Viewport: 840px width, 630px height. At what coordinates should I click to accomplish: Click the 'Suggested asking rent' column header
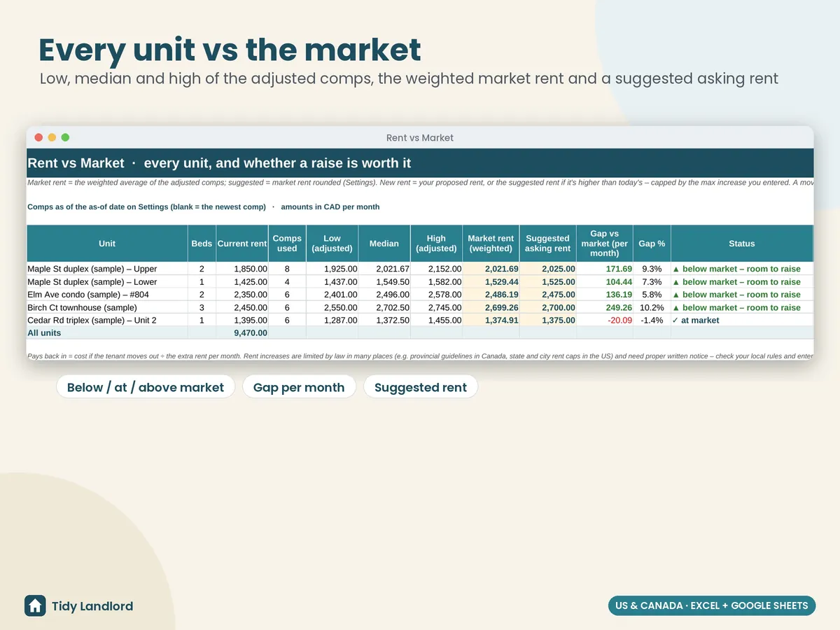point(547,244)
